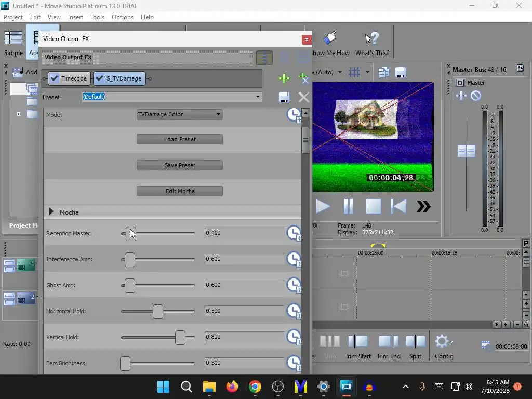
Task: Save preview snapshot to file icon
Action: (x=401, y=72)
